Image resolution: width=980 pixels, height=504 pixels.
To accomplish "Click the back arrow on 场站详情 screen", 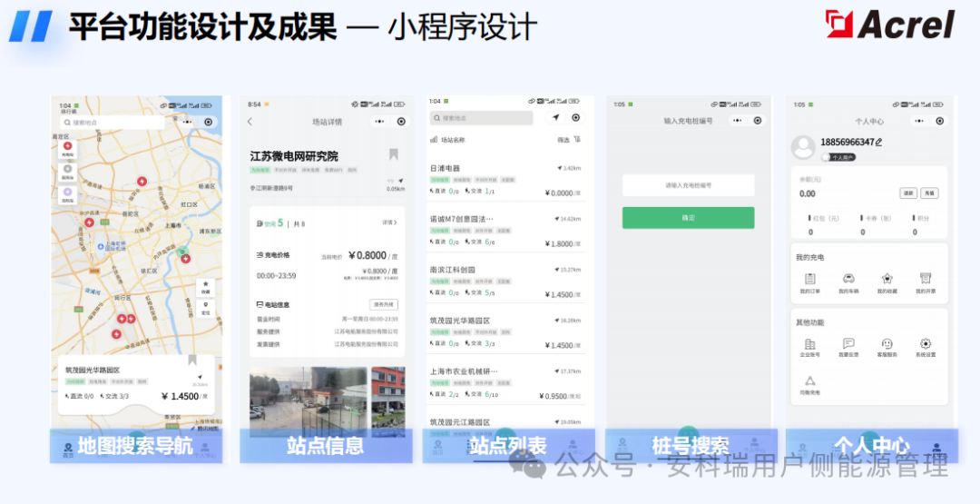I will 250,122.
